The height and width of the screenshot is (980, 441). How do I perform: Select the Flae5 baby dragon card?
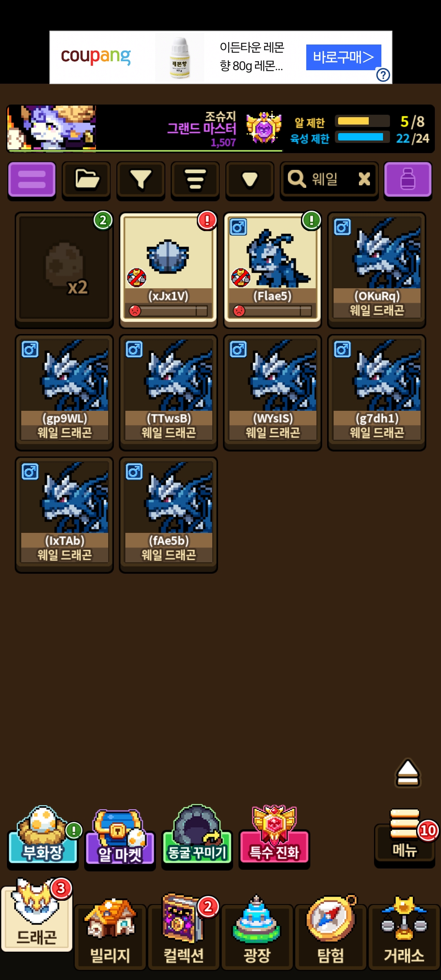272,270
